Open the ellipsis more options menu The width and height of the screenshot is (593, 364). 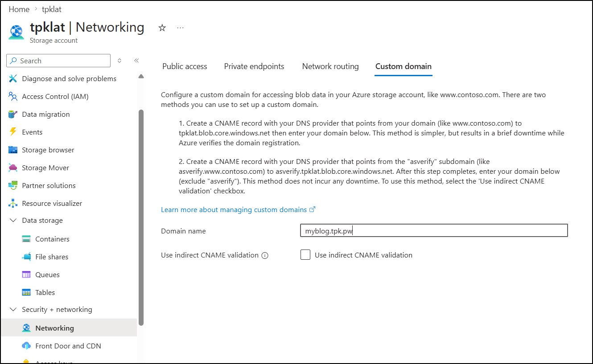point(180,28)
